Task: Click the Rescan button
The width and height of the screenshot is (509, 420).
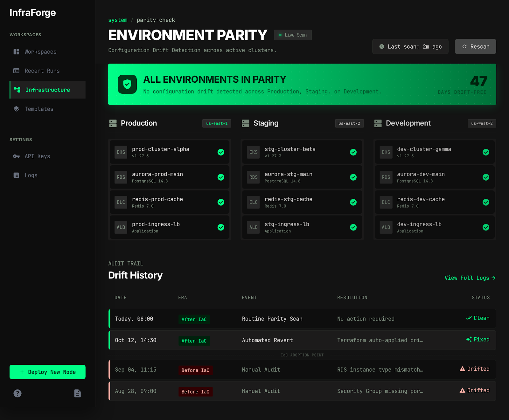Action: coord(475,47)
